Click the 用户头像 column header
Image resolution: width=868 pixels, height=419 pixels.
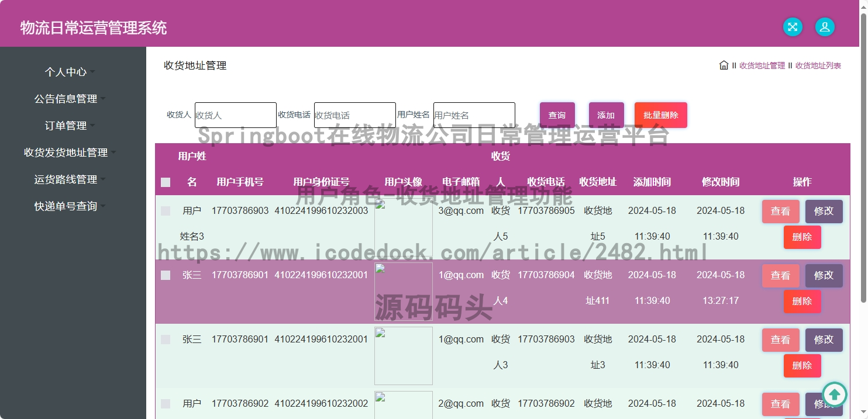click(x=404, y=182)
